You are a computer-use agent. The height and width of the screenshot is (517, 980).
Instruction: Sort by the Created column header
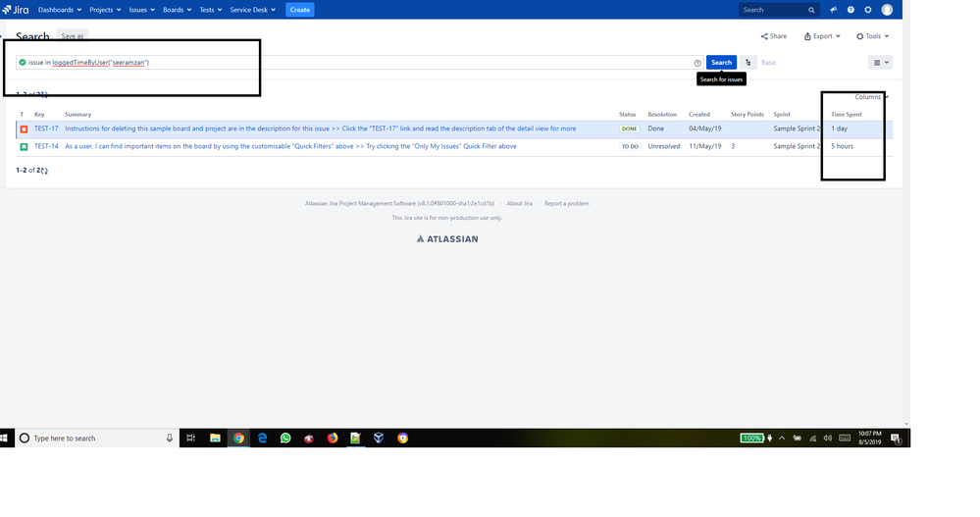tap(699, 115)
